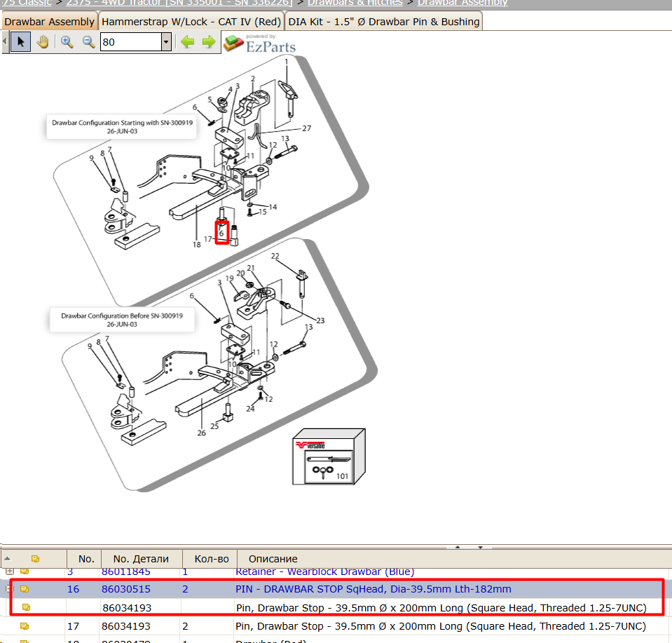Screen dimensions: 672x643
Task: Open note icon of unnumbered 86034193 sub-row
Action: point(26,607)
